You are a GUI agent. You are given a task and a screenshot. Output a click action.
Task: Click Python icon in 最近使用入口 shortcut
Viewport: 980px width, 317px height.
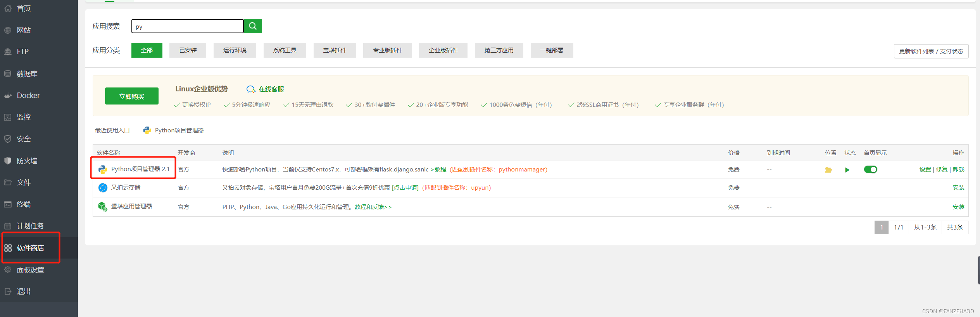[x=147, y=130]
